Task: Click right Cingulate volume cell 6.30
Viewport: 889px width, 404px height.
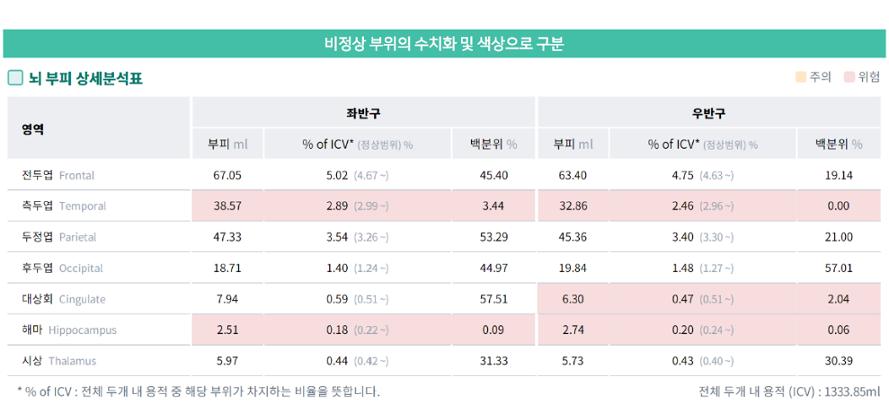Action: (573, 299)
